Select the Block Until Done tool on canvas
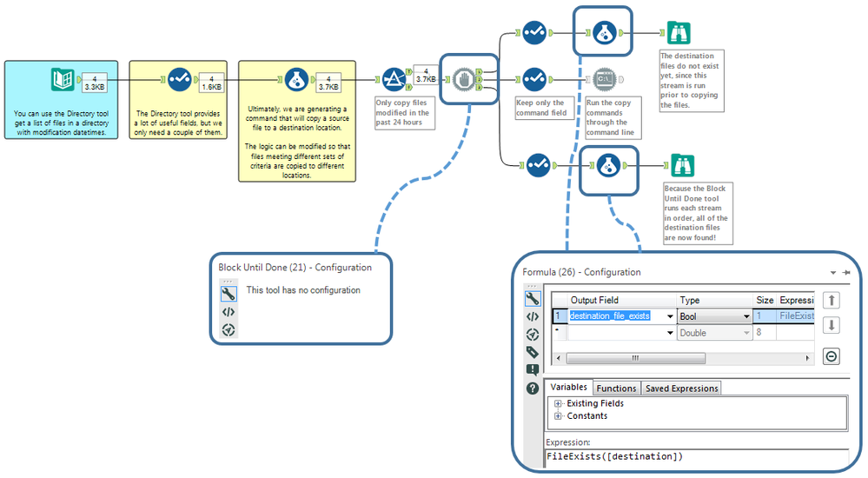The height and width of the screenshot is (478, 868). point(464,79)
